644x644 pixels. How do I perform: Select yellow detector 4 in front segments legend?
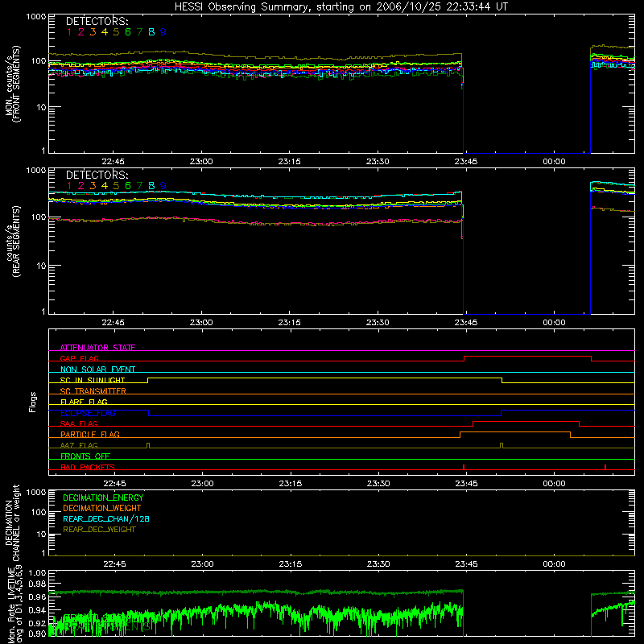[x=105, y=32]
